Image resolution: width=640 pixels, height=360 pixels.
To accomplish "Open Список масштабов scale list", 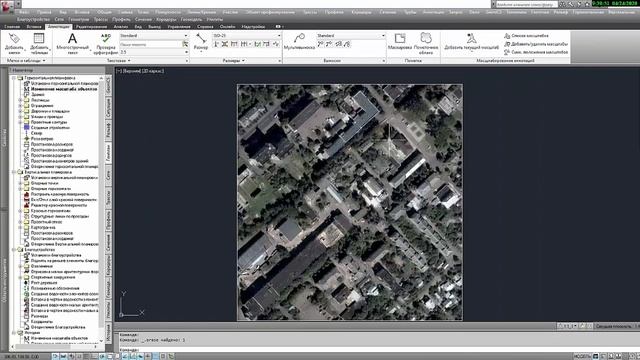I will coord(526,36).
